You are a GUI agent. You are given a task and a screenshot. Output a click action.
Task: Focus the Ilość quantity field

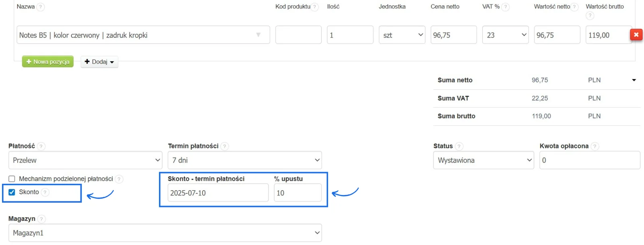coord(350,35)
